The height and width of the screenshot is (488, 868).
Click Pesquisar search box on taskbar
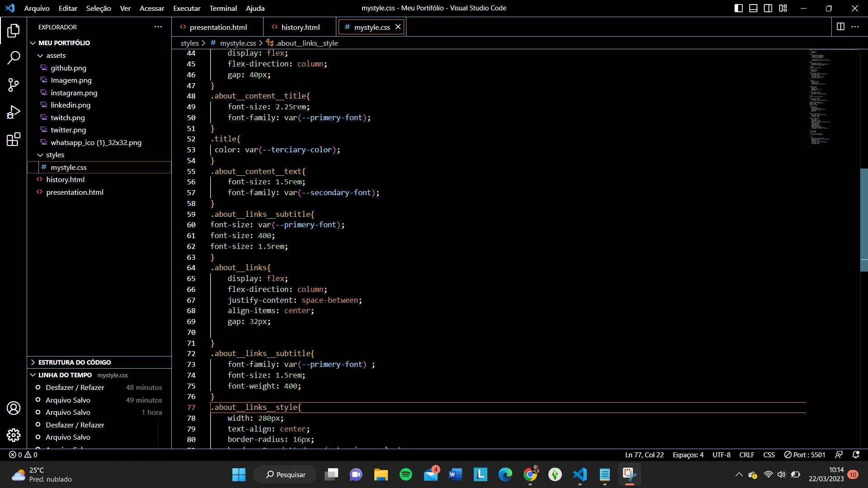pos(285,474)
